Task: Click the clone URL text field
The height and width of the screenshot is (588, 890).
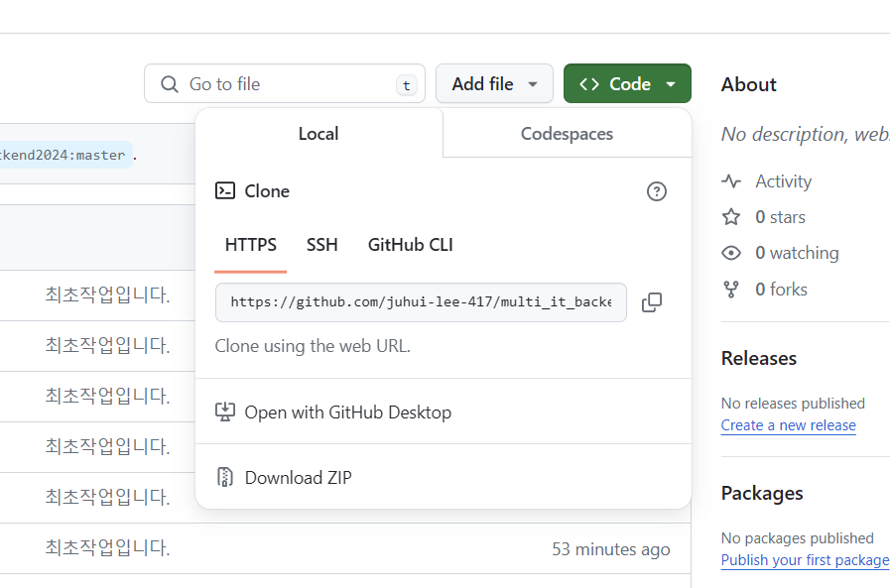Action: tap(421, 302)
